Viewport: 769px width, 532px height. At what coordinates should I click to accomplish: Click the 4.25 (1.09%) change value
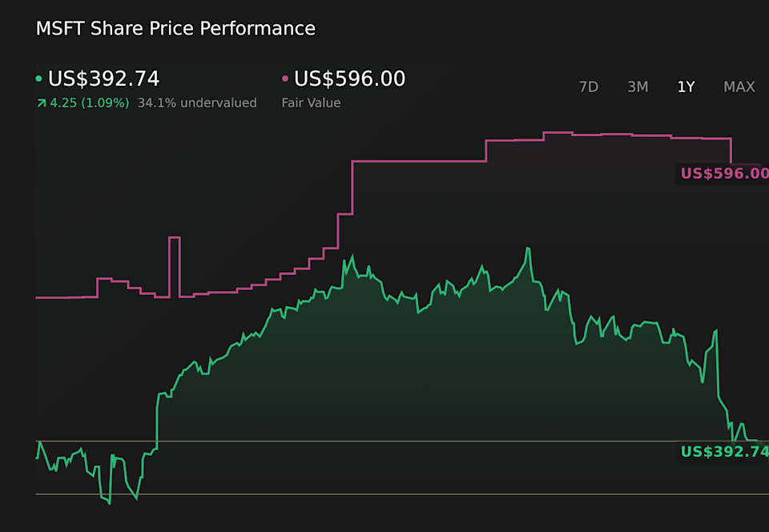pos(88,103)
